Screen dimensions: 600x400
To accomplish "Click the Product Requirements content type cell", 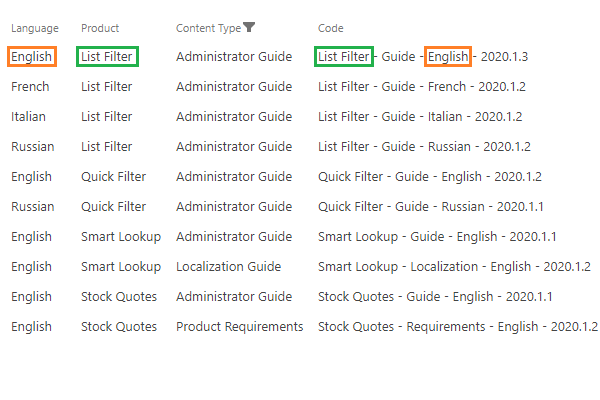I will point(240,327).
